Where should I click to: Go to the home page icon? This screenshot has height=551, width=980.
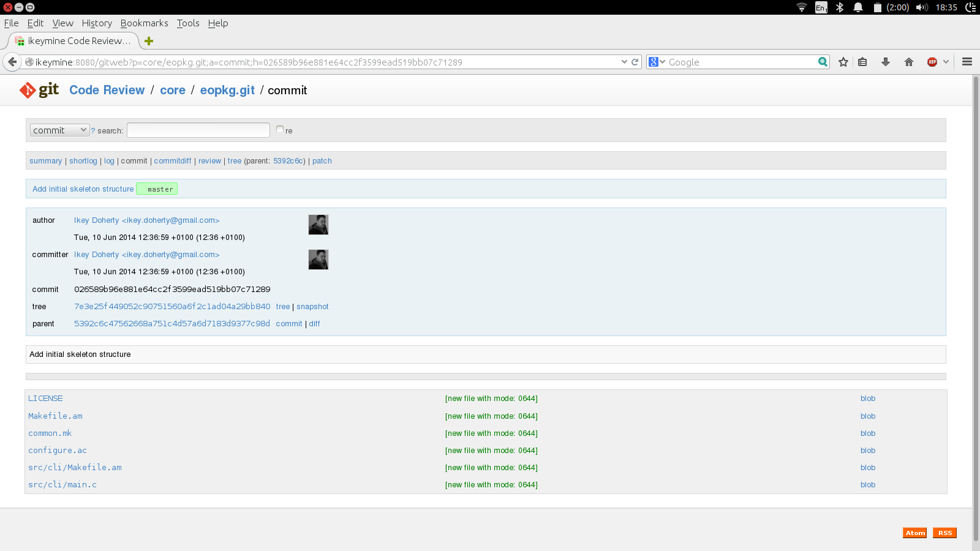tap(909, 62)
